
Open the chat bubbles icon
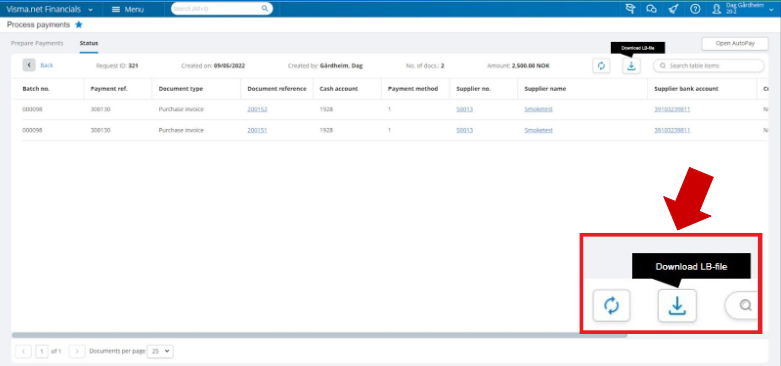(651, 9)
